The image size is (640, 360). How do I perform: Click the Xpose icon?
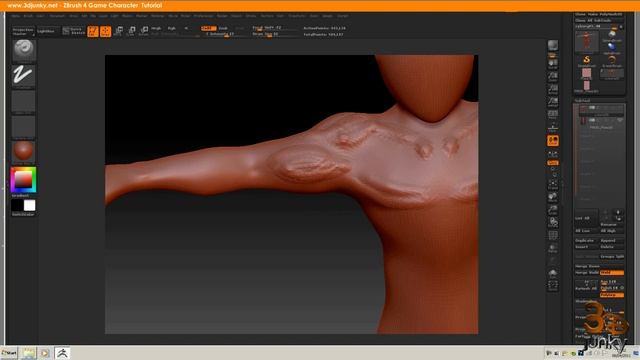[x=553, y=286]
